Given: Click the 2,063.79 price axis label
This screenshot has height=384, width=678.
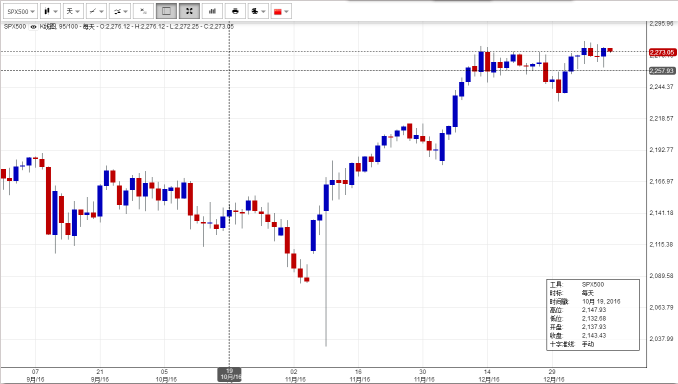Looking at the screenshot, I should 662,307.
